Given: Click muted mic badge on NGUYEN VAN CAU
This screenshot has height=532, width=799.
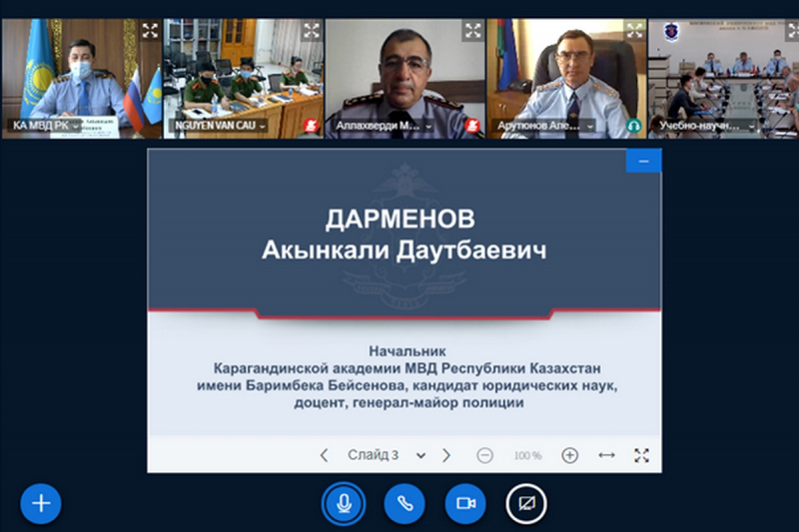Looking at the screenshot, I should coord(311,125).
